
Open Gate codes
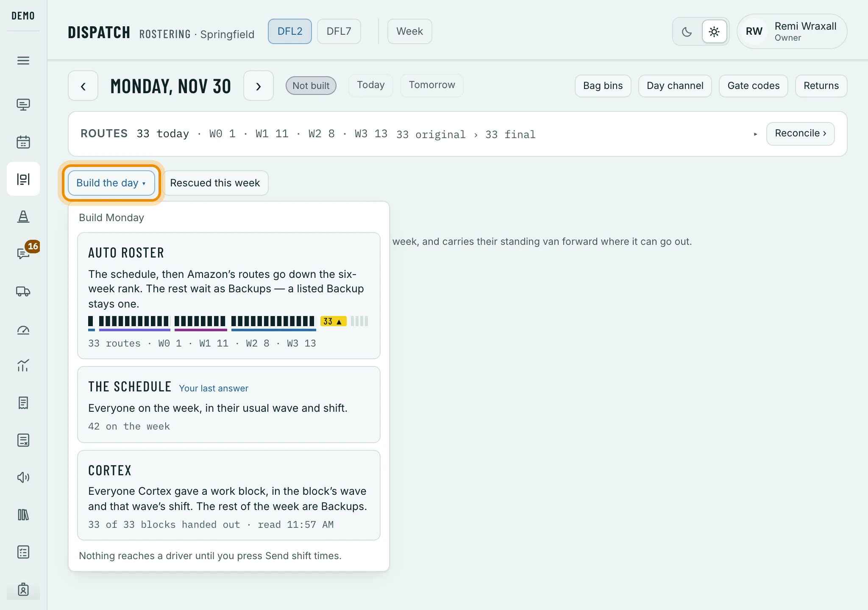pyautogui.click(x=753, y=86)
